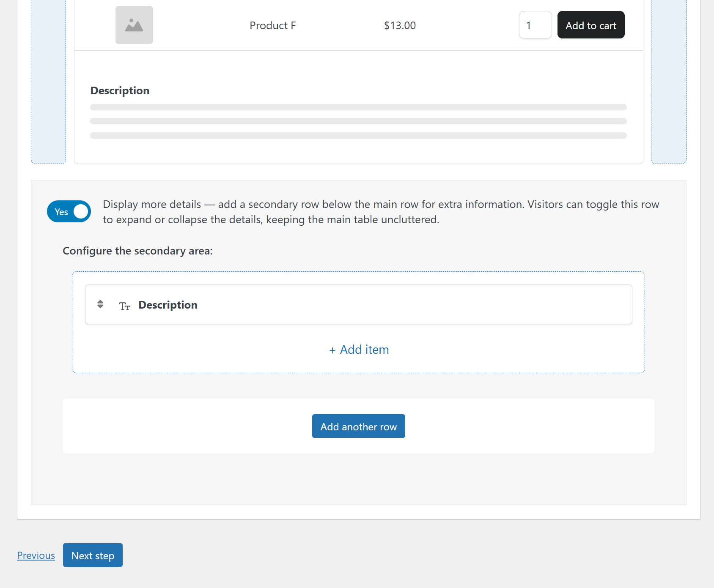Click the Product F image placeholder icon
Image resolution: width=714 pixels, height=588 pixels.
[x=134, y=25]
